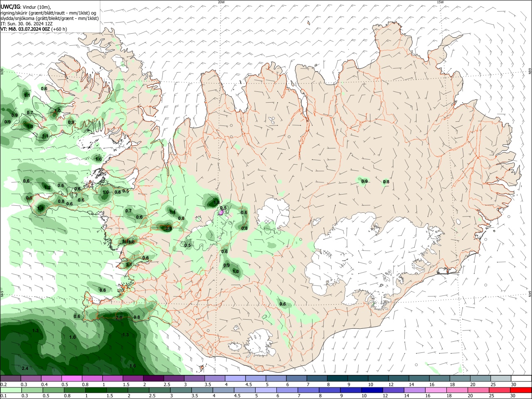532x399 pixels.
Task: Click the "20W" longitude label
Action: tap(221, 2)
